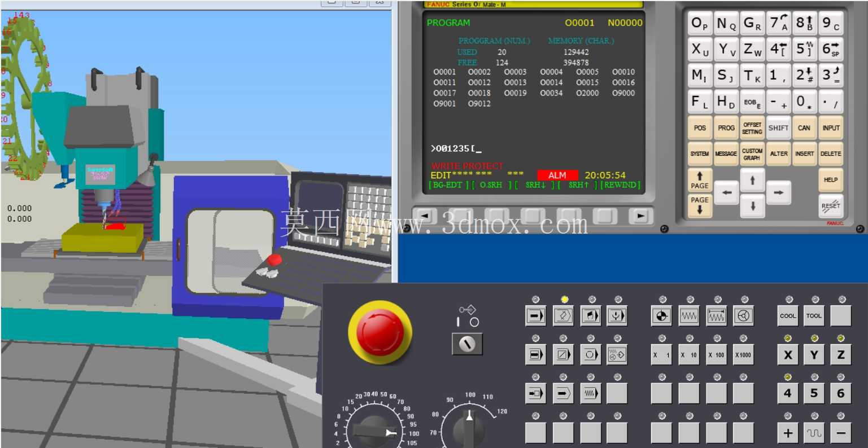Click the INSERT key on keypad
This screenshot has width=868, height=448.
pos(804,153)
